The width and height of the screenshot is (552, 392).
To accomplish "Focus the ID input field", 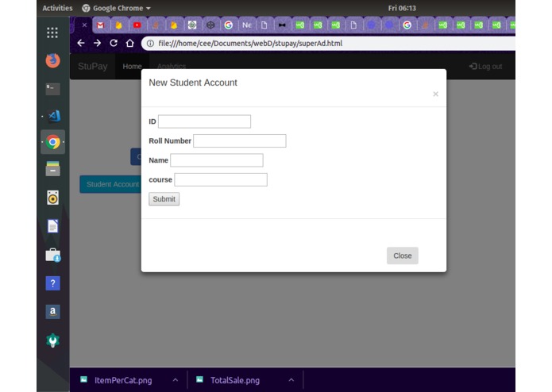I will tap(205, 121).
